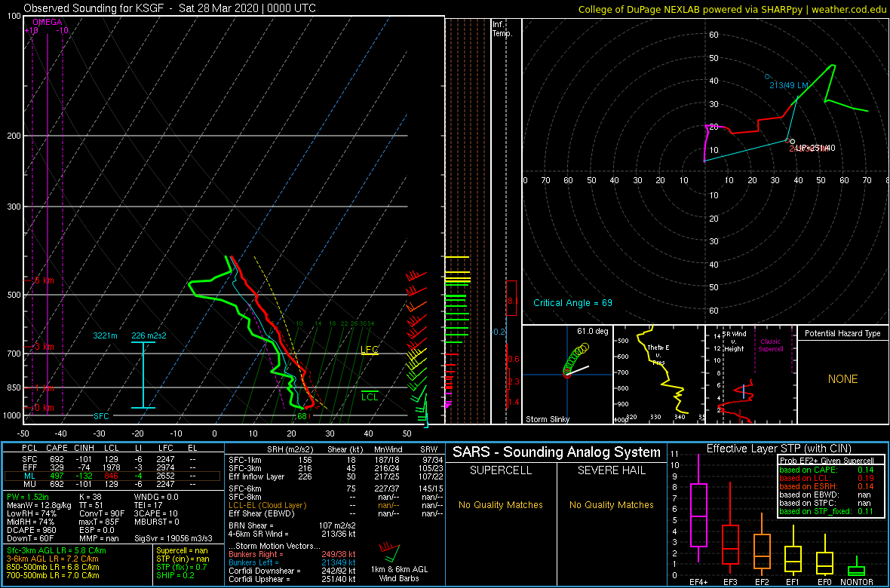Click the Critical Angle = 69 text

[x=572, y=302]
